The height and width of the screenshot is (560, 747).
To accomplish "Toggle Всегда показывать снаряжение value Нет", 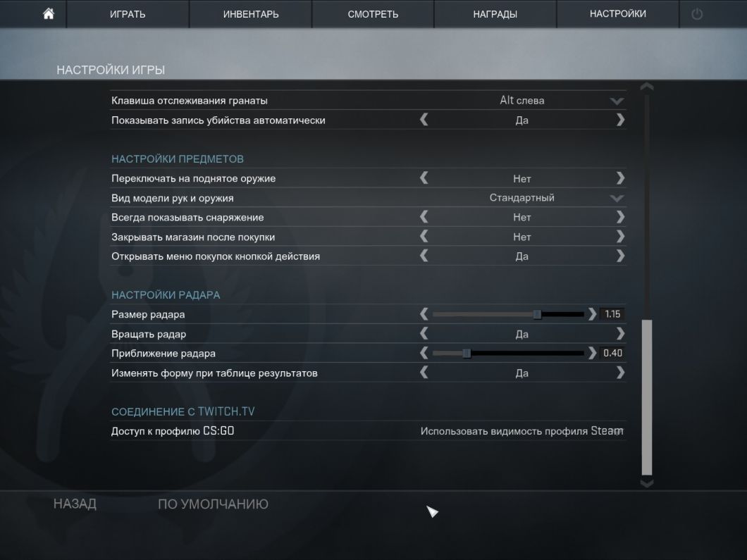I will tap(521, 218).
